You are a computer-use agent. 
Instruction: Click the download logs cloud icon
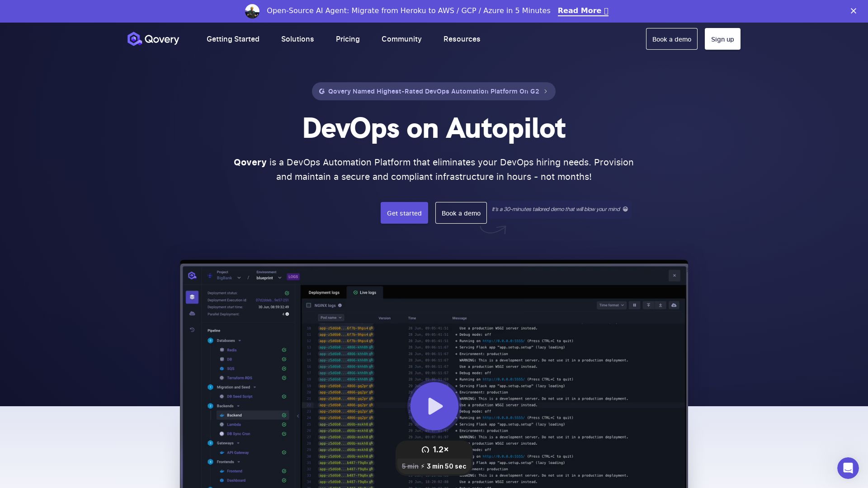click(674, 305)
